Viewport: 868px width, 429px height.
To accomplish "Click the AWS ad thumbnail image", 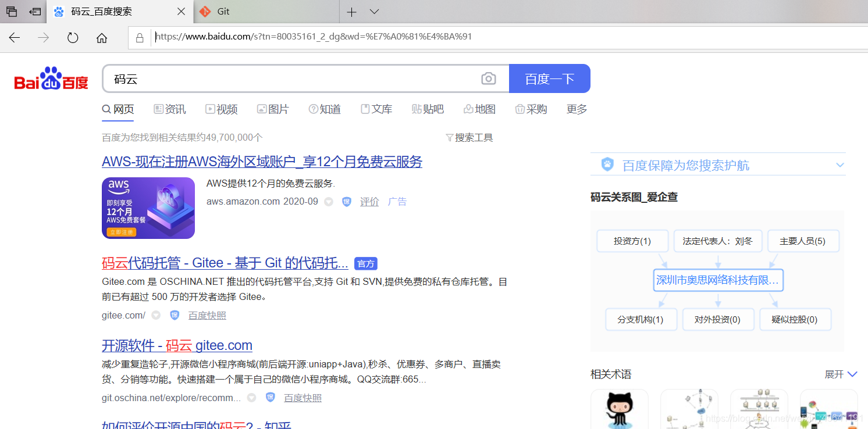I will pos(148,208).
